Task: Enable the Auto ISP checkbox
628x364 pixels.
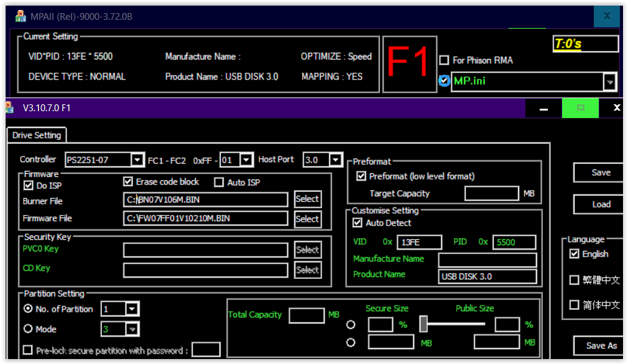Action: (x=219, y=183)
